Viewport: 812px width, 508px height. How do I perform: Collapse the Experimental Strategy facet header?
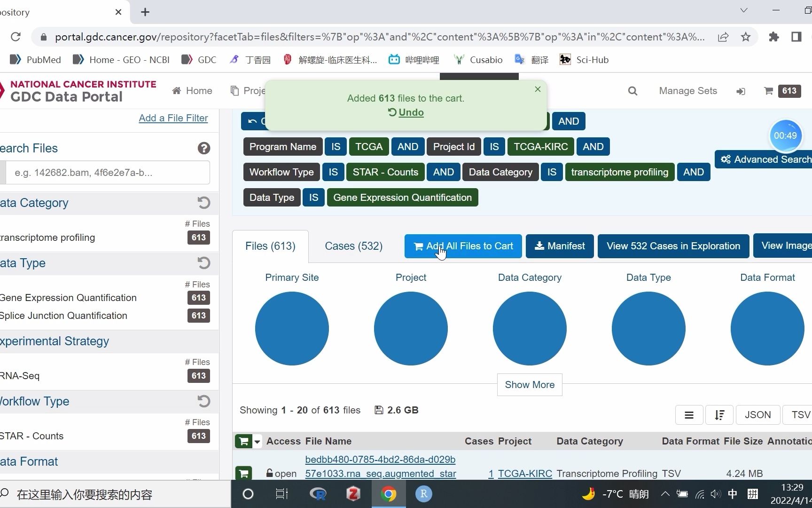(55, 341)
